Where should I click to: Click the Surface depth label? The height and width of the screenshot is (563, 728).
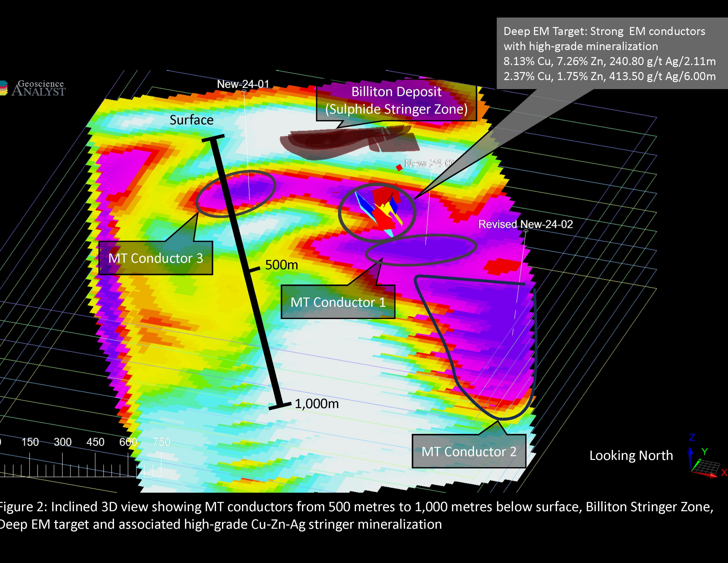pyautogui.click(x=191, y=120)
